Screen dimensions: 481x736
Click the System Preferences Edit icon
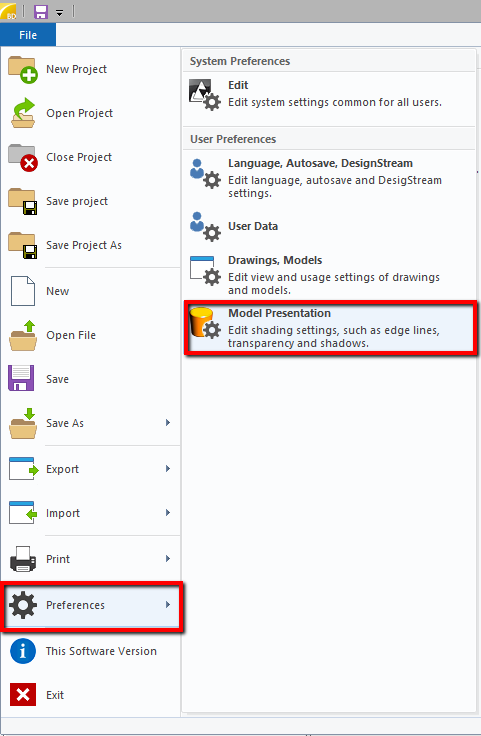tap(205, 94)
